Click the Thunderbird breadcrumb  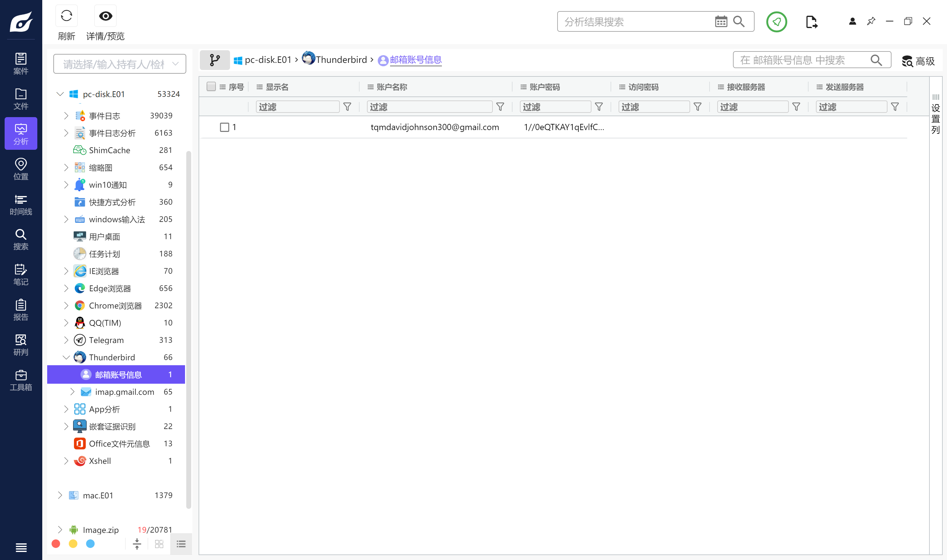[334, 59]
